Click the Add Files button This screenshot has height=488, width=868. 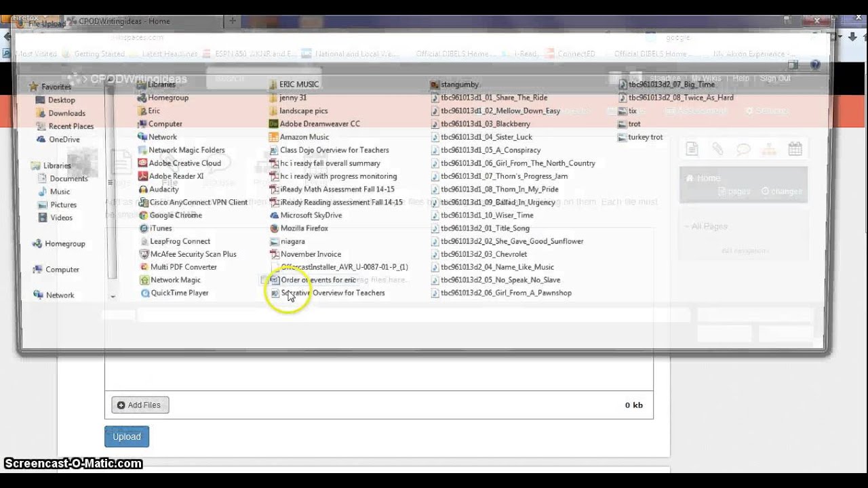point(140,405)
